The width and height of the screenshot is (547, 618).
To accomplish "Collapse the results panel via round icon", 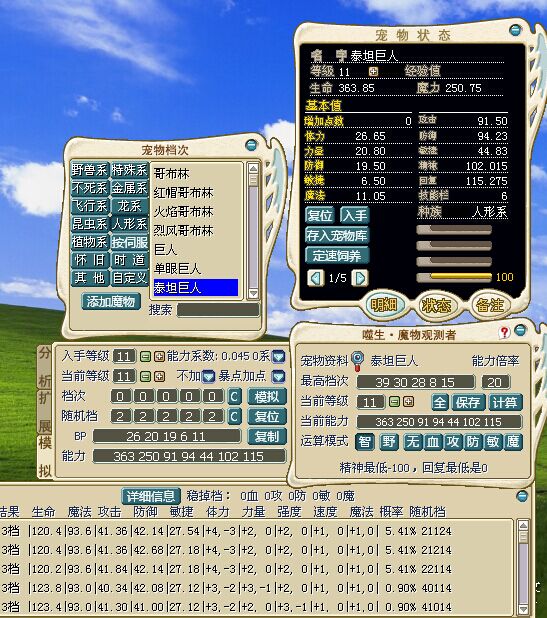I will [521, 496].
